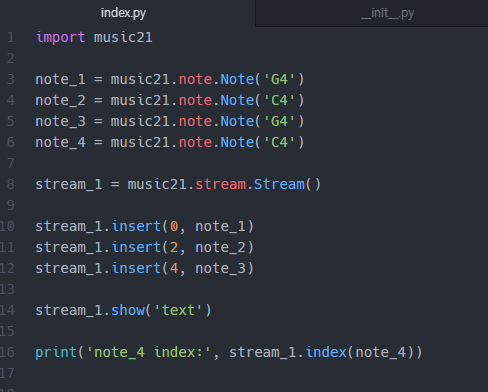Screen dimensions: 488x392
Task: Click the string 'G4' on line 5
Action: (x=279, y=121)
